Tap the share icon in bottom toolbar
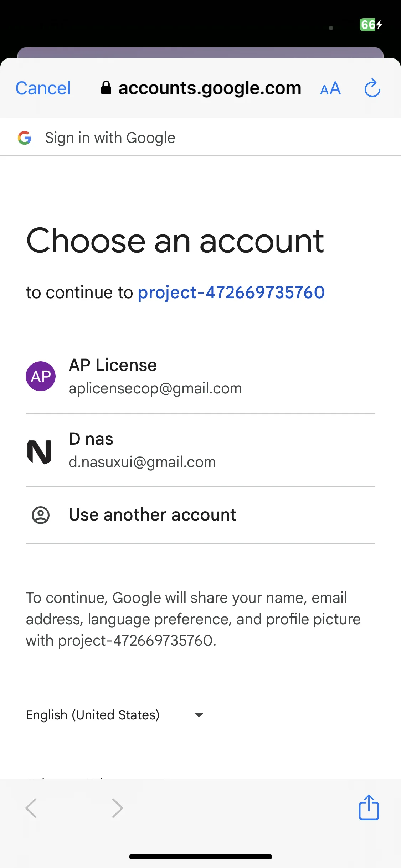 369,807
